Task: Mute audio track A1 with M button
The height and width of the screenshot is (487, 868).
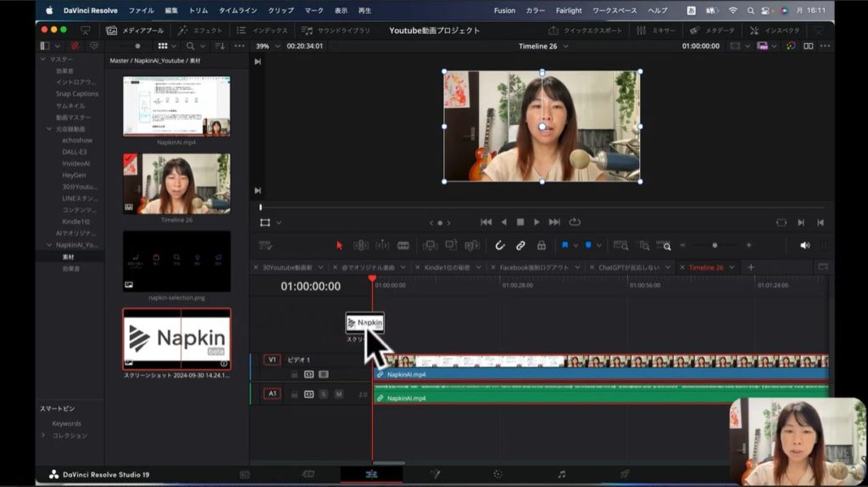Action: (338, 394)
